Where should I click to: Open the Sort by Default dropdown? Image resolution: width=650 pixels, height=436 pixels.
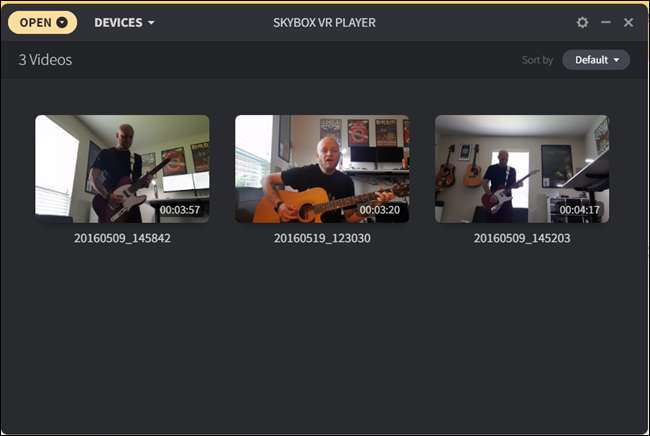pyautogui.click(x=596, y=60)
